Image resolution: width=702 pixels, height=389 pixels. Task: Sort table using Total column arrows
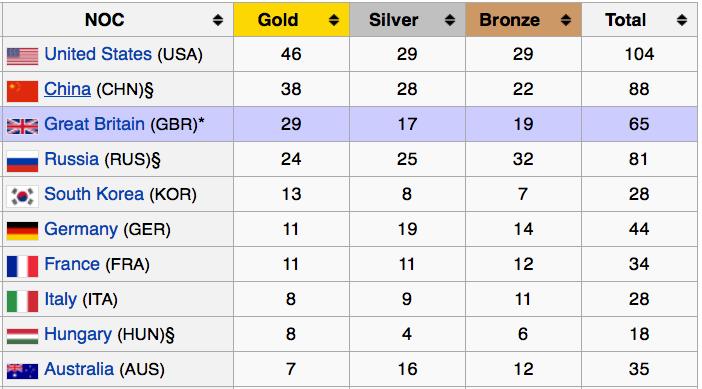(x=681, y=20)
